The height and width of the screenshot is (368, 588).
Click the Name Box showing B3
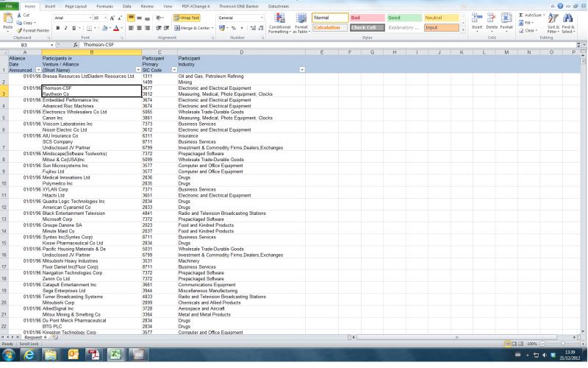pos(26,45)
